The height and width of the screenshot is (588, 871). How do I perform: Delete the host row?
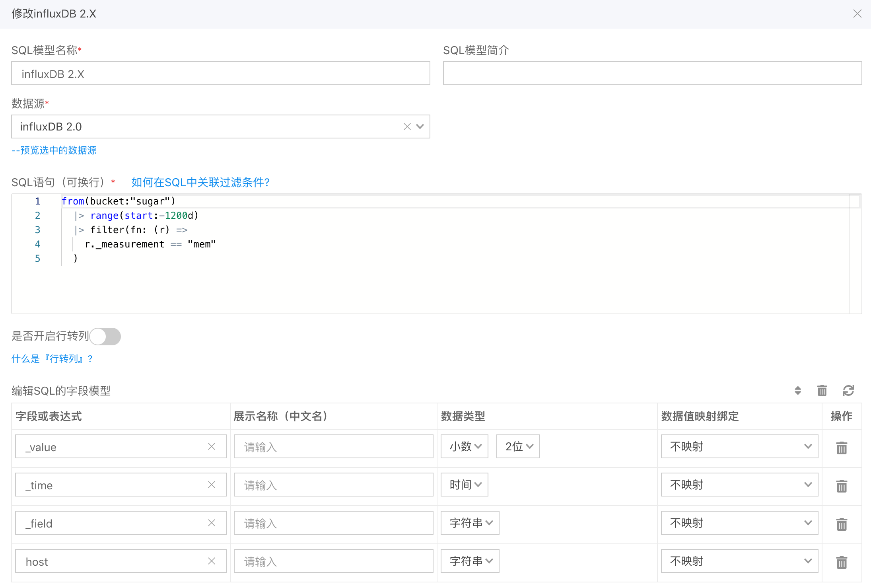click(x=842, y=563)
